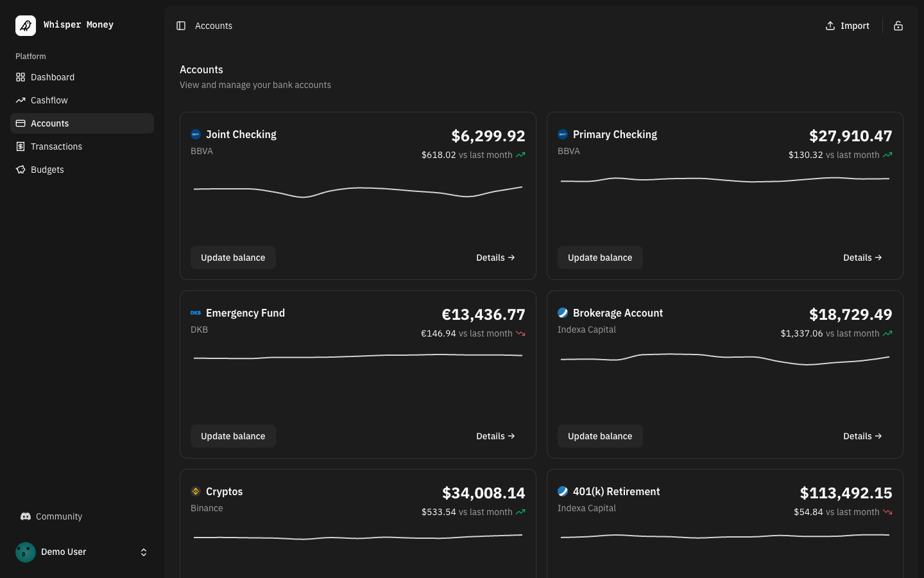Click Import in the top toolbar
Screen dimensions: 924x578
coord(847,26)
